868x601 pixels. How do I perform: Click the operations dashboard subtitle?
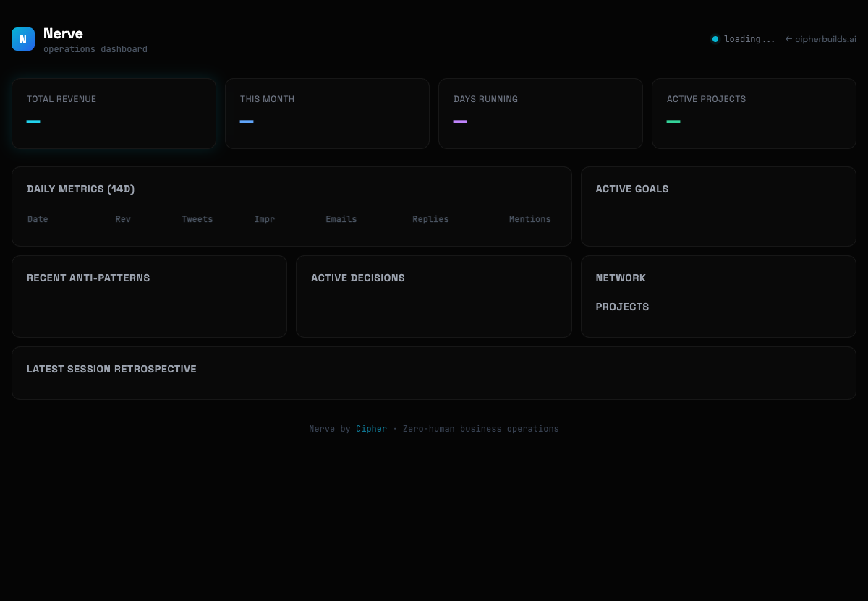point(95,49)
